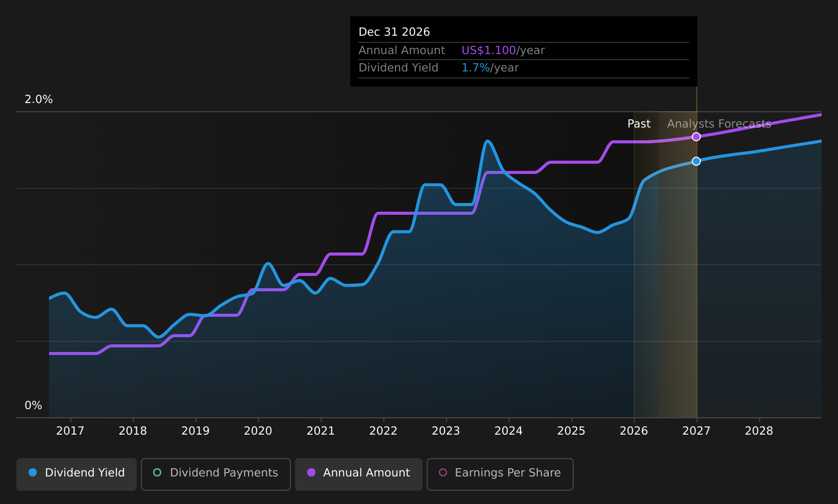Viewport: 838px width, 504px height.
Task: Click the 2023 x-axis label
Action: click(446, 431)
